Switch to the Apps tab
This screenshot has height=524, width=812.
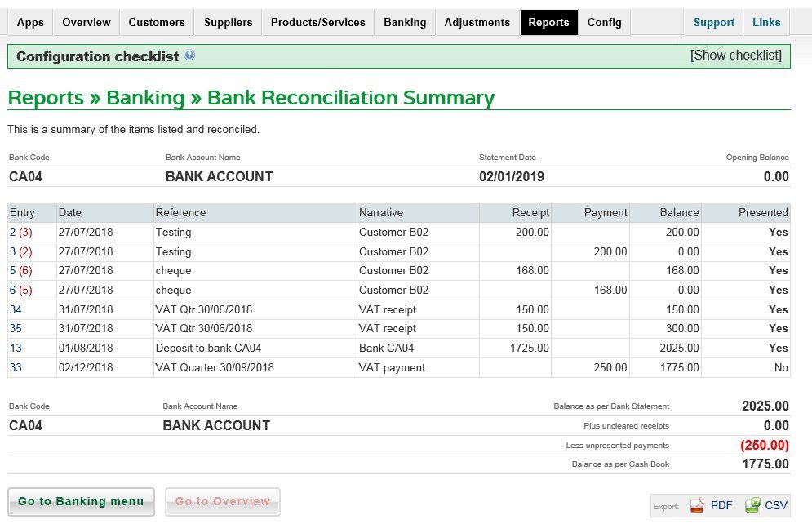(30, 22)
